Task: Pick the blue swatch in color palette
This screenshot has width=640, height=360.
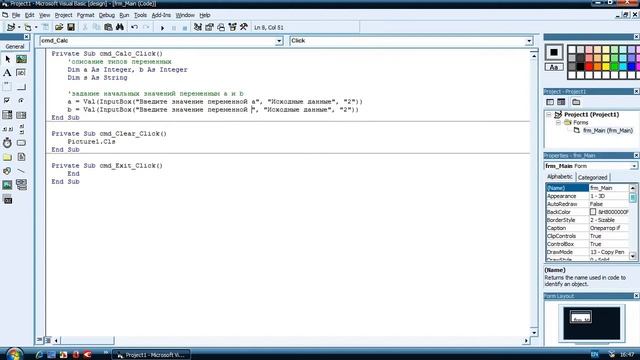Action: point(631,67)
